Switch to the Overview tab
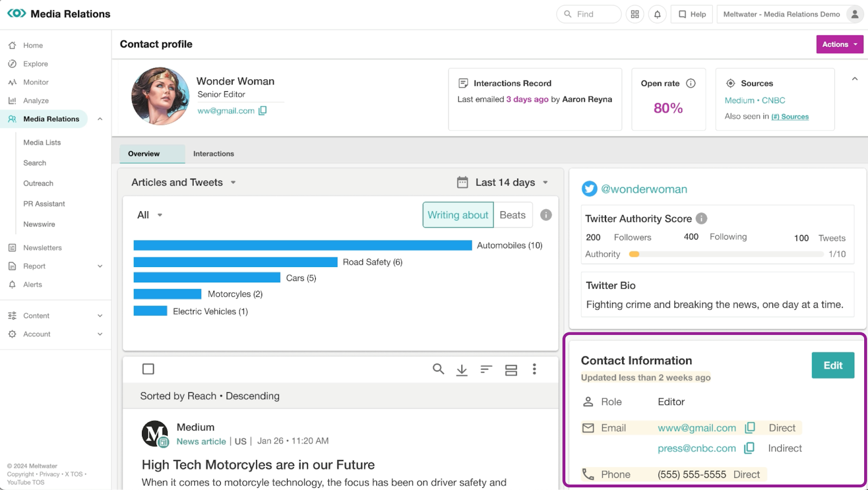The image size is (868, 490). click(x=152, y=154)
